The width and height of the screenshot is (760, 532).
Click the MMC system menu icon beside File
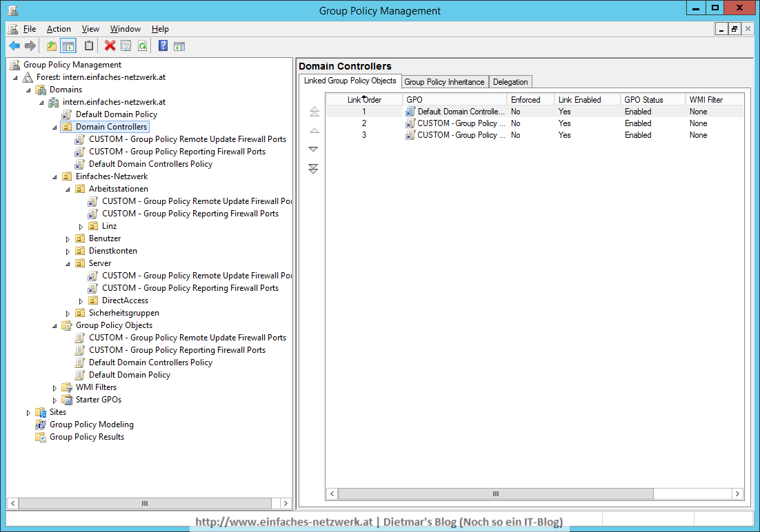tap(13, 29)
